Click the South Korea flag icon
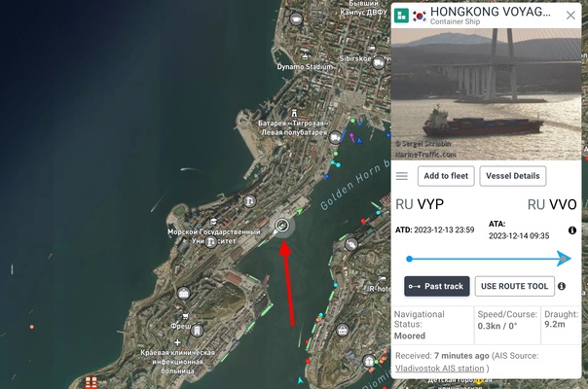588x389 pixels. coord(420,17)
